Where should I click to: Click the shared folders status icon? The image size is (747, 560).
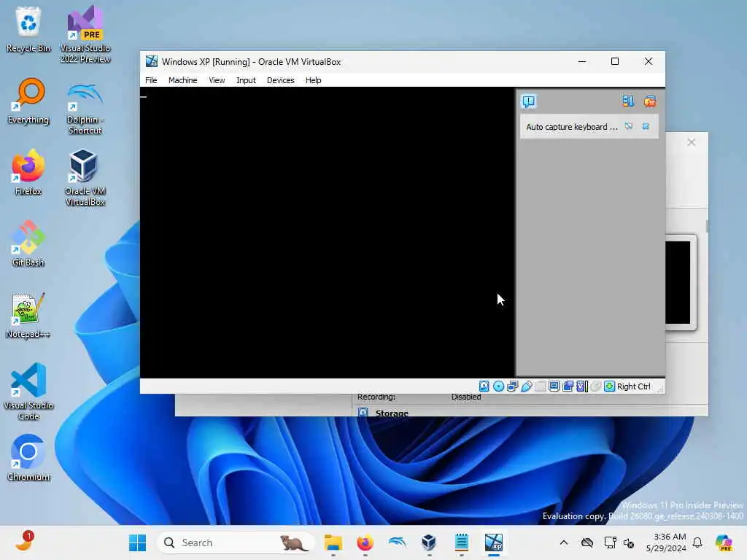pos(541,386)
